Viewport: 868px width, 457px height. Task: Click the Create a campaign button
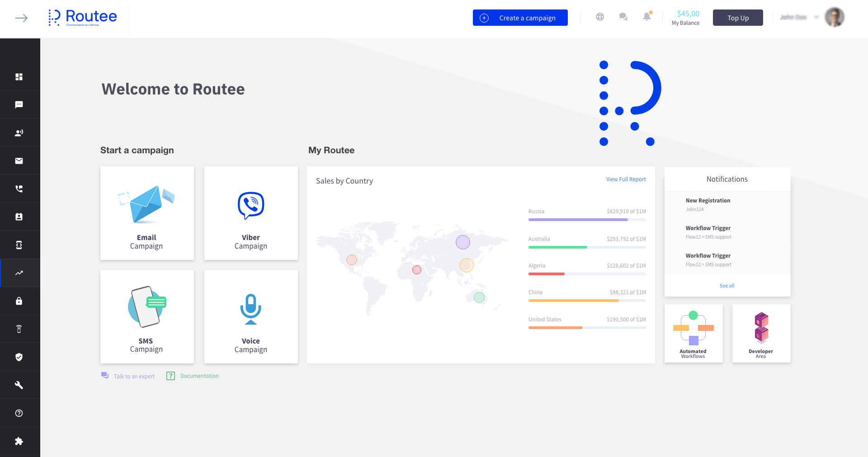point(520,18)
